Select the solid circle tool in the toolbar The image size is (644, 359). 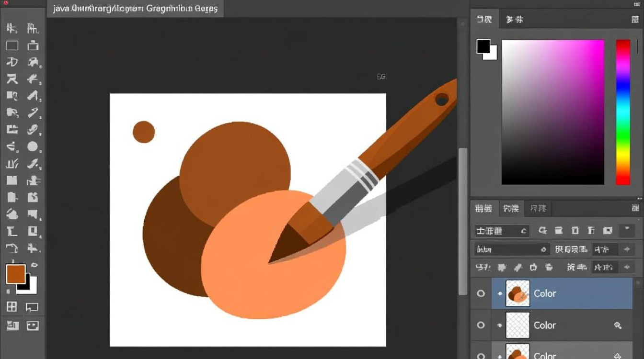[33, 147]
